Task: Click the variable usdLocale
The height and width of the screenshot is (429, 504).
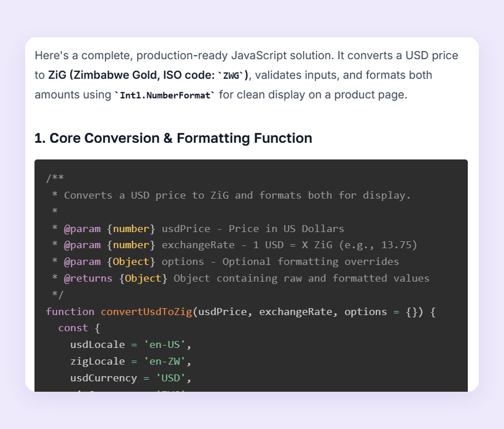Action: (98, 345)
